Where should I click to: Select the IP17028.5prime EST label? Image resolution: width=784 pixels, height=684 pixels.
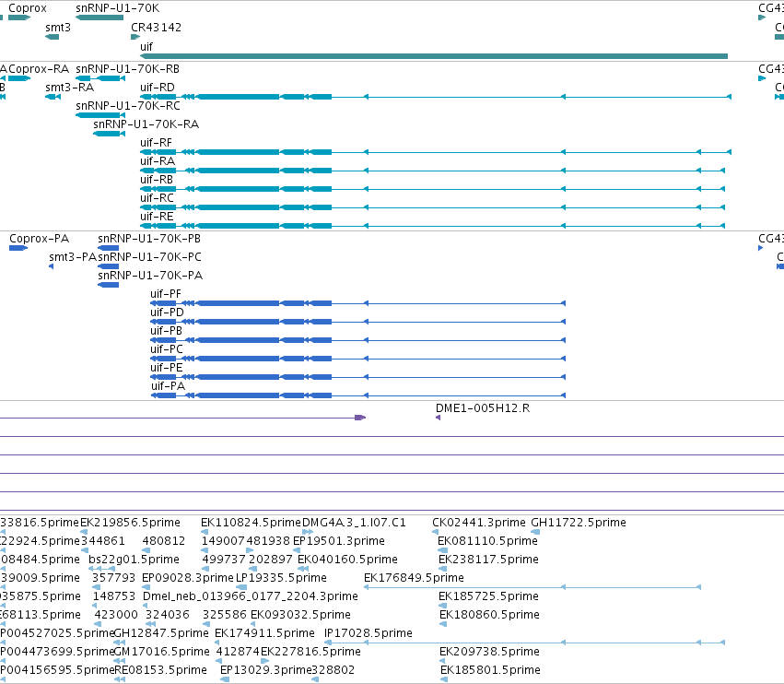point(369,633)
